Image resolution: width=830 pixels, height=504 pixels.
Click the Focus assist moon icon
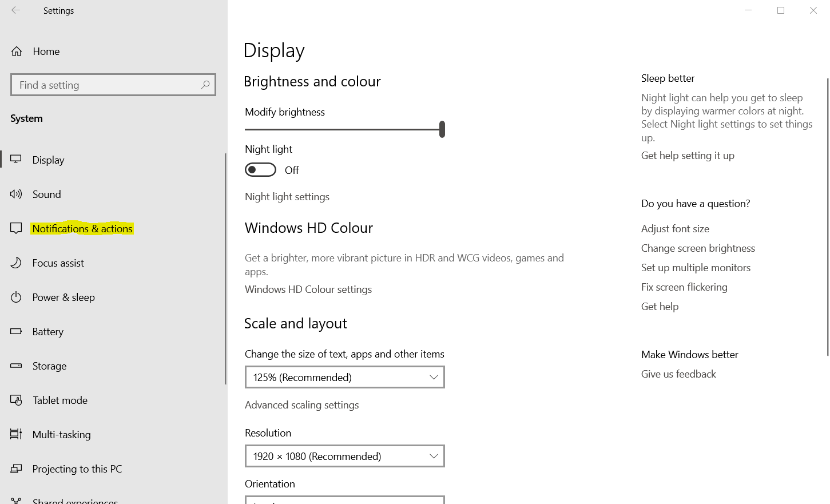16,263
